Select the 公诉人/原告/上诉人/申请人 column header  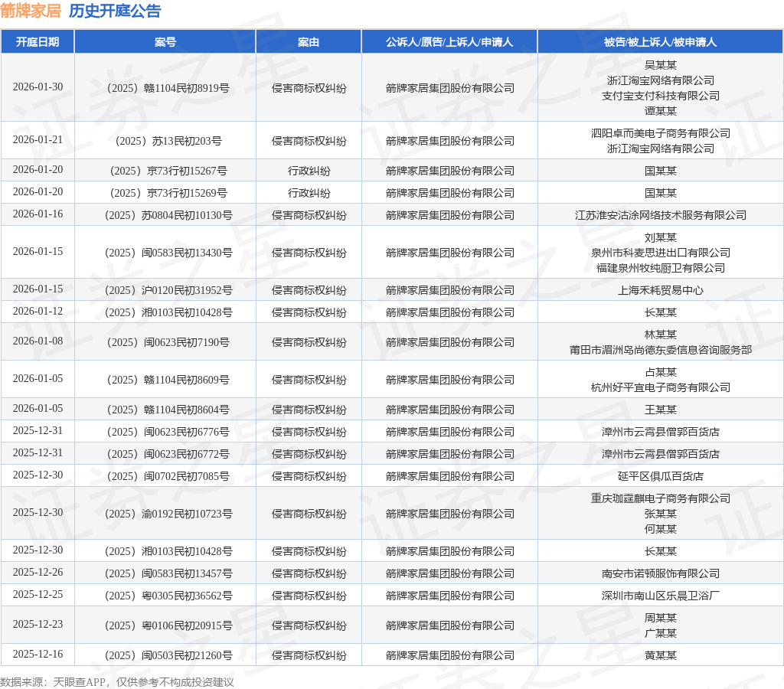[x=449, y=42]
